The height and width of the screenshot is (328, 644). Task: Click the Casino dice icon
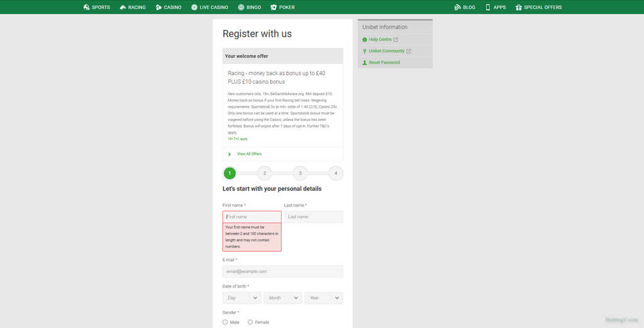pyautogui.click(x=158, y=7)
